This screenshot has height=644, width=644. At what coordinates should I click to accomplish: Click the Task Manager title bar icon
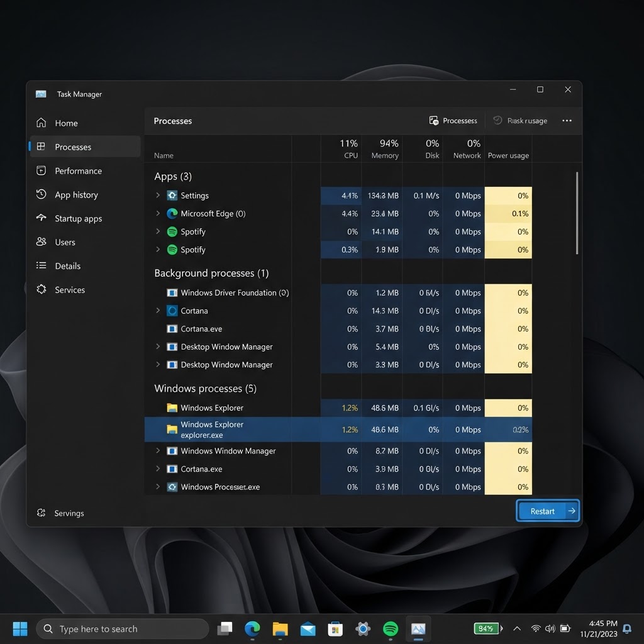[x=41, y=94]
